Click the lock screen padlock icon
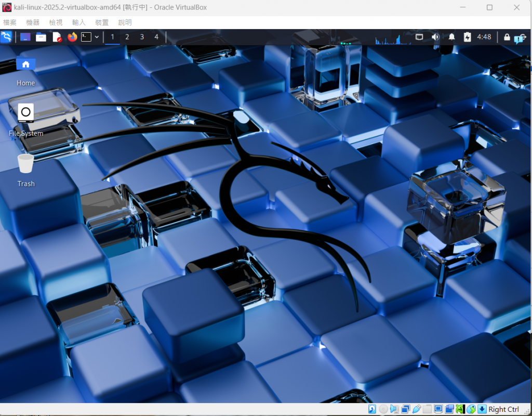Image resolution: width=532 pixels, height=416 pixels. [x=507, y=37]
